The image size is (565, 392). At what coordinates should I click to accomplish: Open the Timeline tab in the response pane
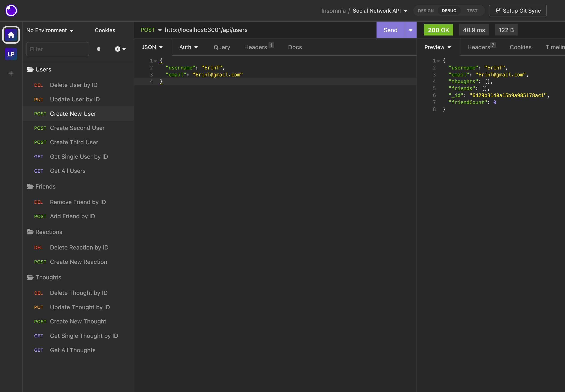point(556,47)
